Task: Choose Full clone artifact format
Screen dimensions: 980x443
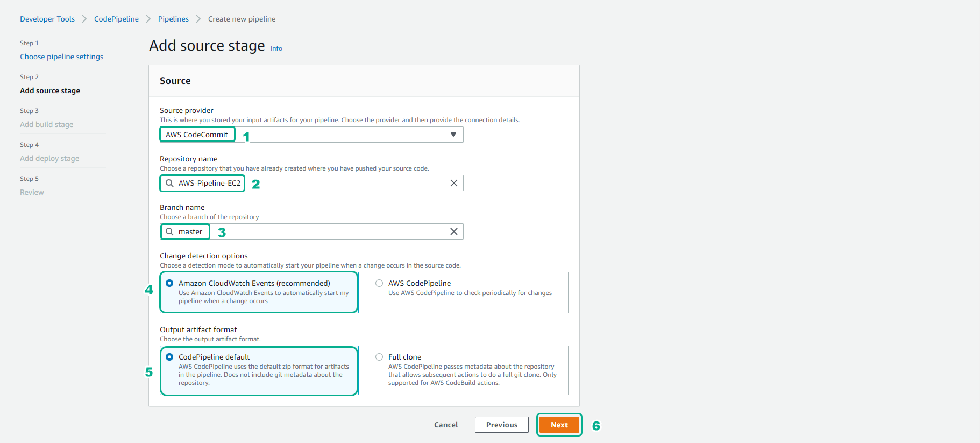Action: pyautogui.click(x=379, y=357)
